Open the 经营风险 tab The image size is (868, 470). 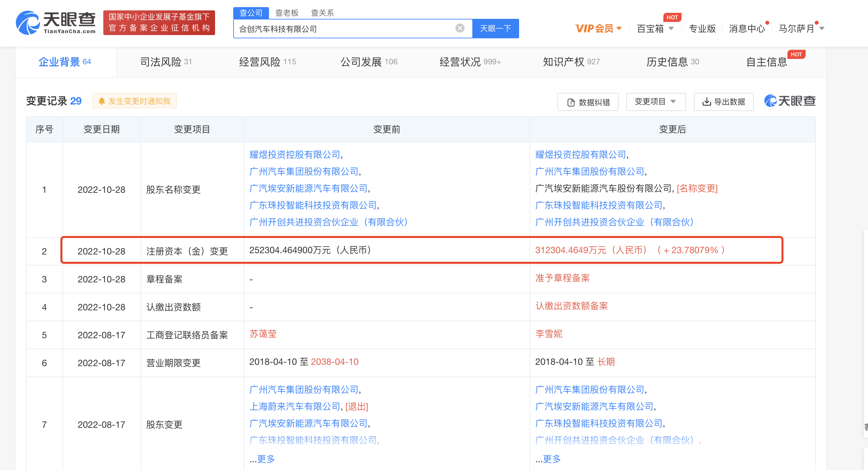(x=268, y=62)
